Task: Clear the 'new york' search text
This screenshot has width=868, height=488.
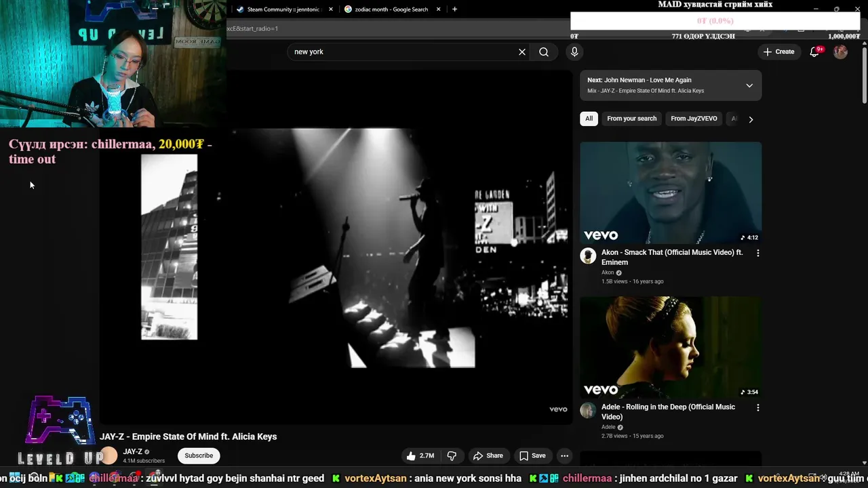Action: pos(522,52)
